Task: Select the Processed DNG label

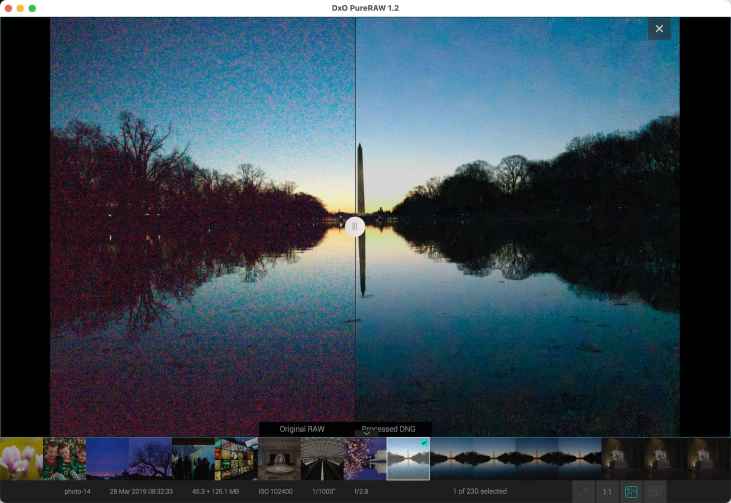Action: pos(388,428)
